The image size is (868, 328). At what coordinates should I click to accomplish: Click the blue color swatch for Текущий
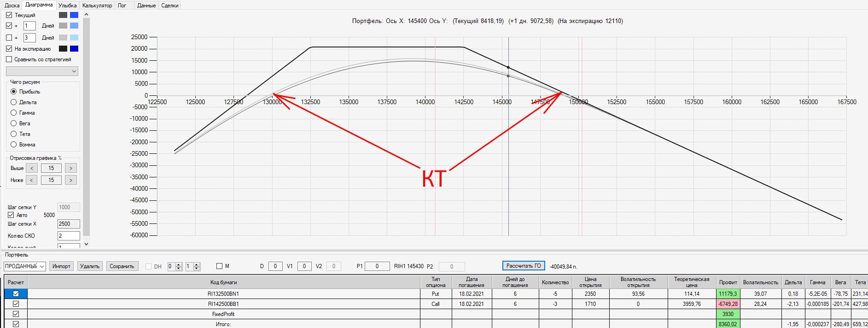coord(74,15)
